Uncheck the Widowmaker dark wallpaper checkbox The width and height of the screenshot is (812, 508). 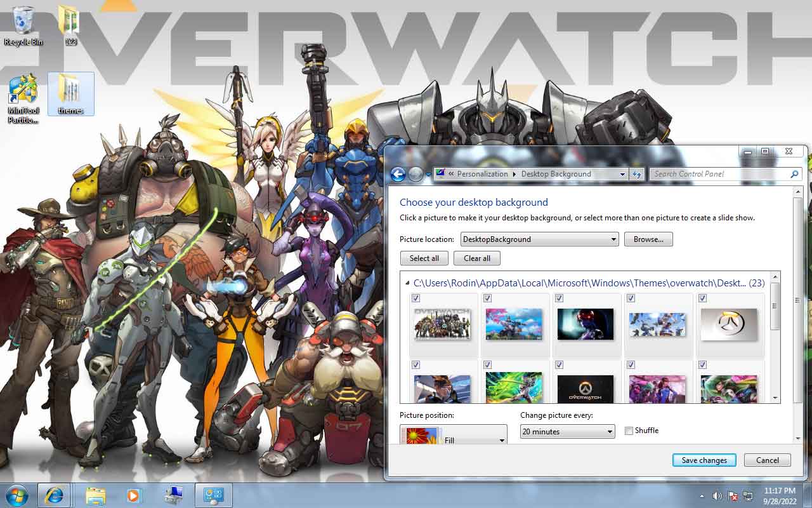pyautogui.click(x=559, y=298)
